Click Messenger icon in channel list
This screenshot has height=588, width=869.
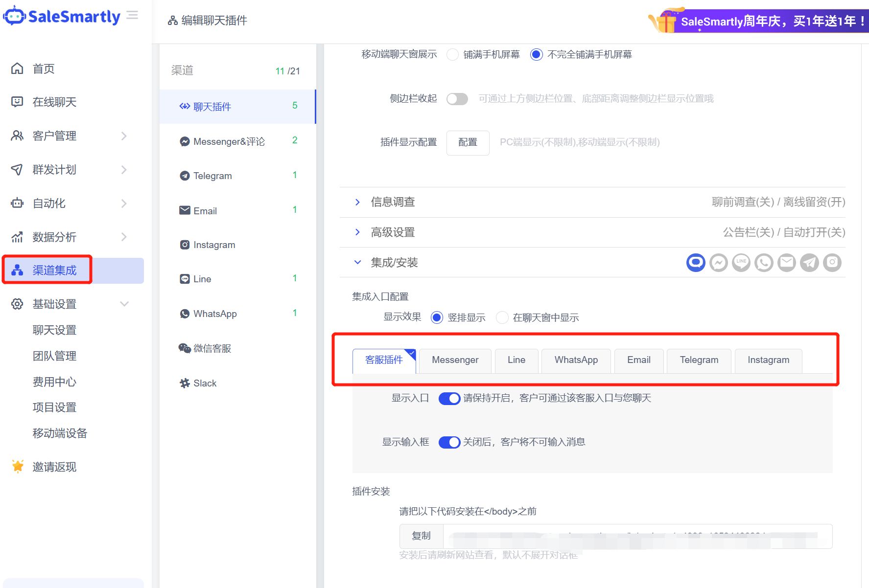point(185,141)
